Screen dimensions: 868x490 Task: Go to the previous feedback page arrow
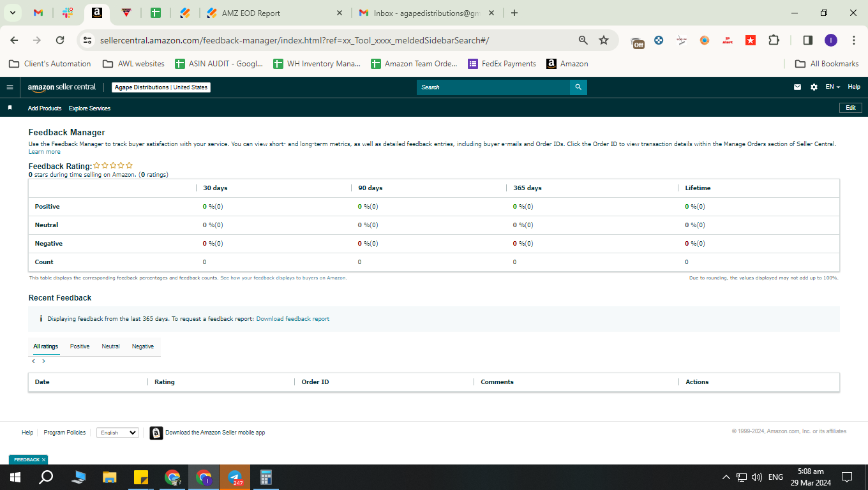[33, 361]
